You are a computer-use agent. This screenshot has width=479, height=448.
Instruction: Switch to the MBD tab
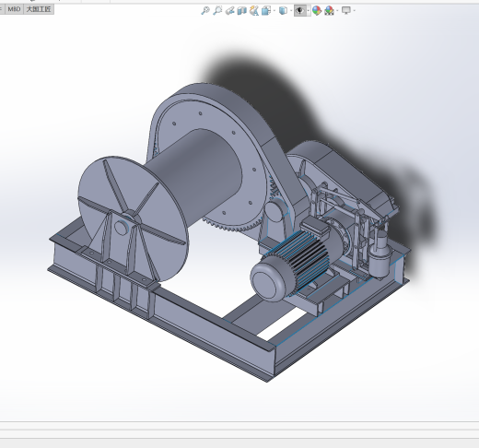pos(14,9)
